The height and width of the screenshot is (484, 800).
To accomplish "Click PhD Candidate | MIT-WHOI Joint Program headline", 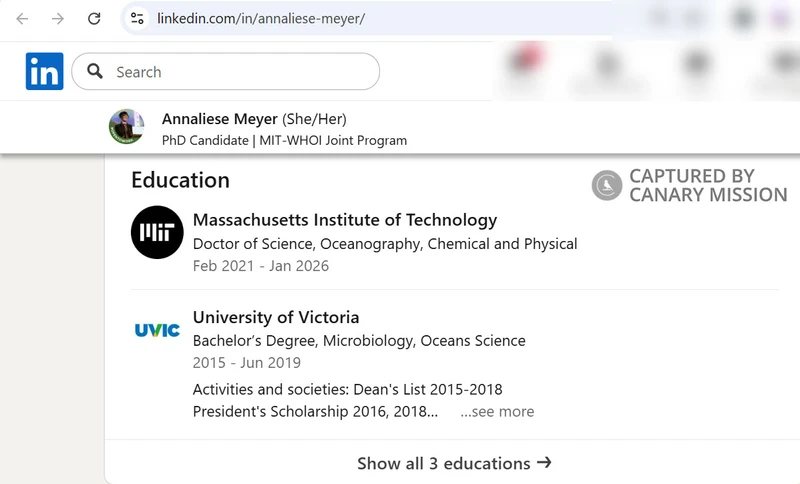I will pos(284,140).
